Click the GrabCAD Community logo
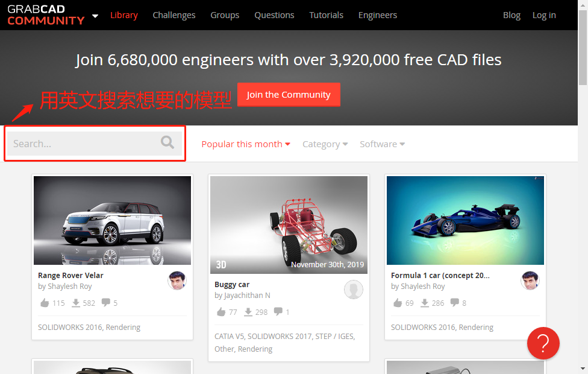This screenshot has width=588, height=374. click(46, 15)
